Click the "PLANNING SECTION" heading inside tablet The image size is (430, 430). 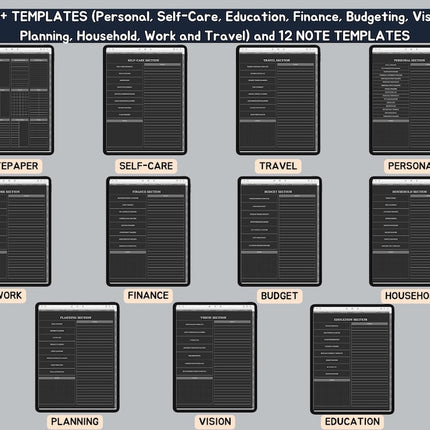pyautogui.click(x=76, y=318)
